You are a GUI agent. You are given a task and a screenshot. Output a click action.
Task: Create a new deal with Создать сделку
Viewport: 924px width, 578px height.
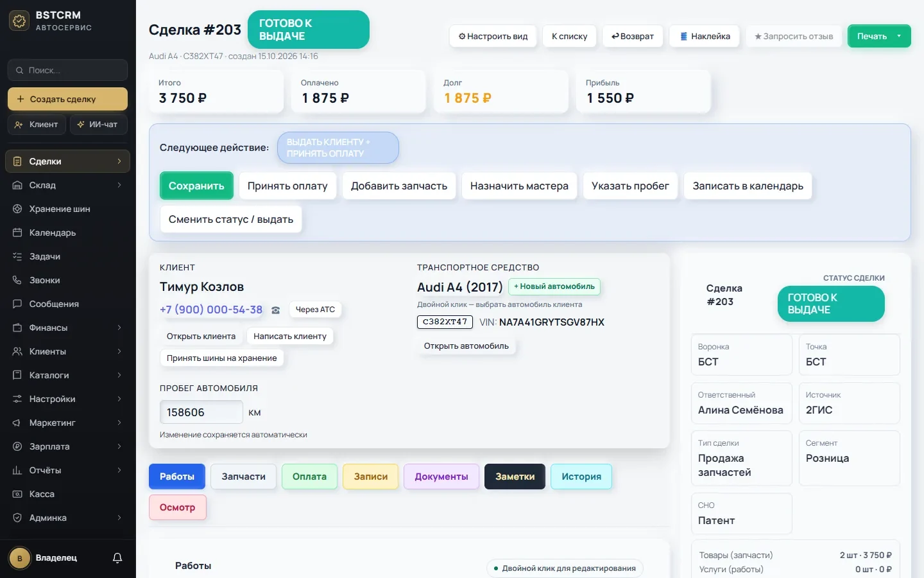[x=67, y=99]
